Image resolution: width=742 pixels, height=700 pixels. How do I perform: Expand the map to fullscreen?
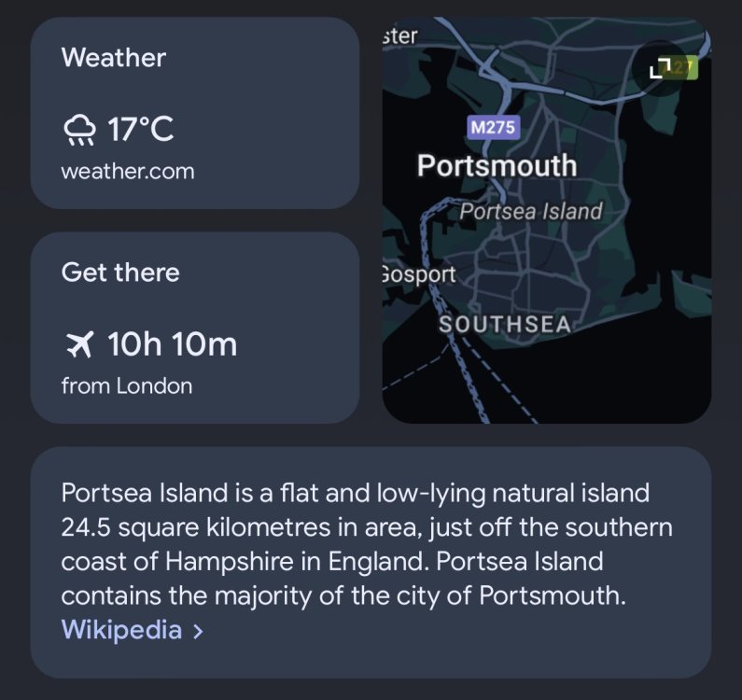click(660, 68)
